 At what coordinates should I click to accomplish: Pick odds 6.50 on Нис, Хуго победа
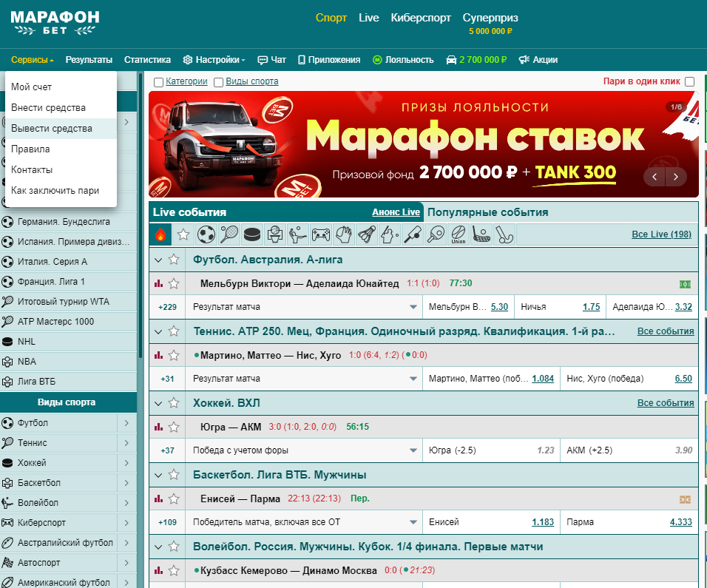[683, 379]
